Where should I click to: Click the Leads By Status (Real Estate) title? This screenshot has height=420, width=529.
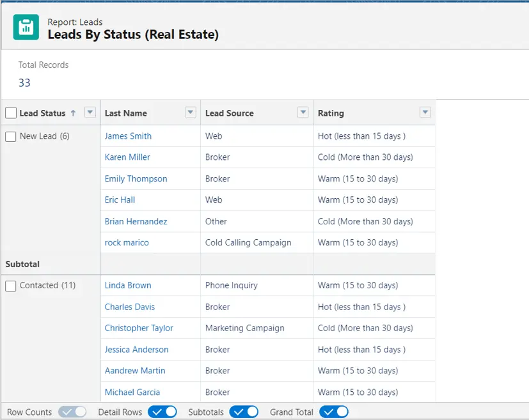pyautogui.click(x=133, y=35)
